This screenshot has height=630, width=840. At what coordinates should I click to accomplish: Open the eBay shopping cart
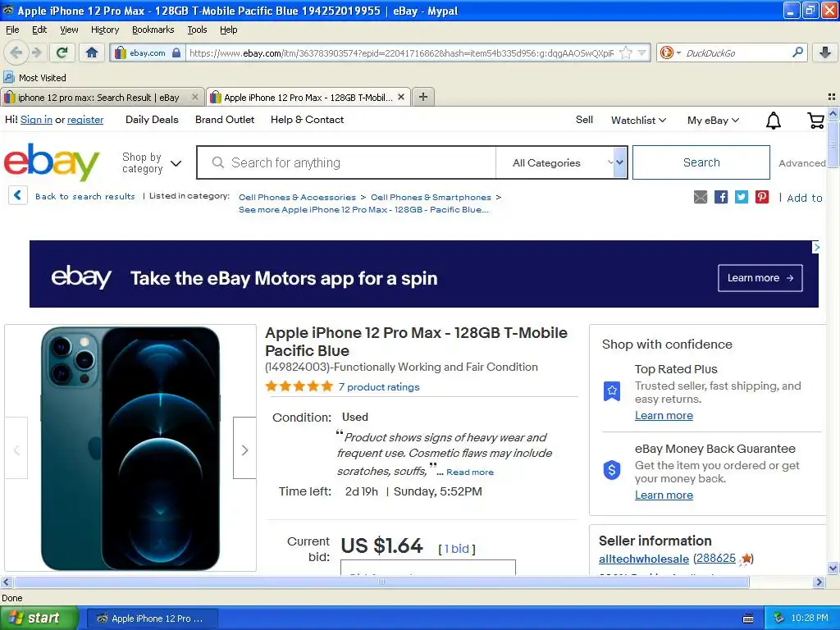tap(815, 120)
